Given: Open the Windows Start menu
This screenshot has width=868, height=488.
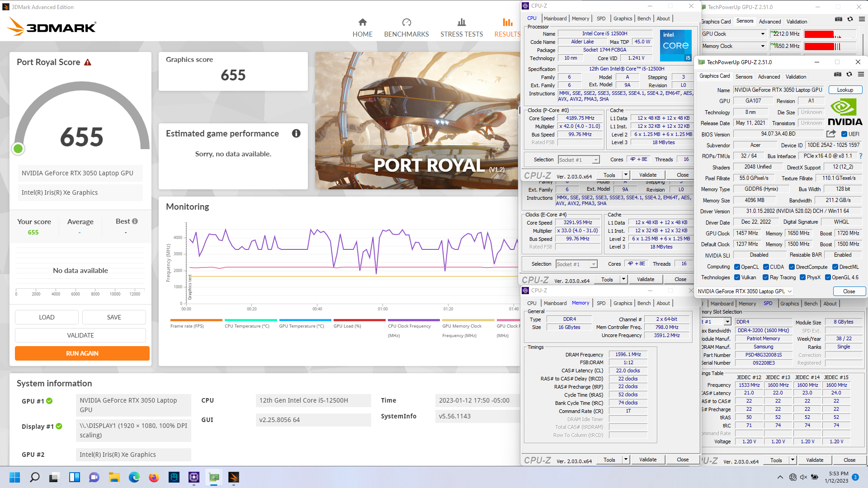Looking at the screenshot, I should tap(14, 477).
